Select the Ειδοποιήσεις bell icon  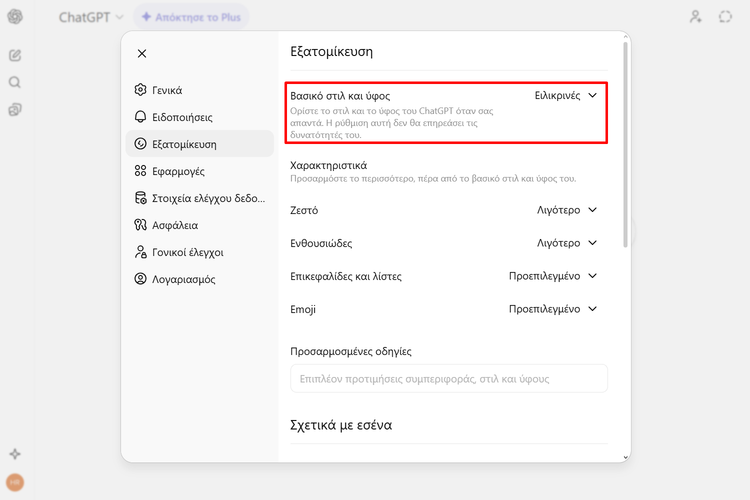[x=141, y=117]
